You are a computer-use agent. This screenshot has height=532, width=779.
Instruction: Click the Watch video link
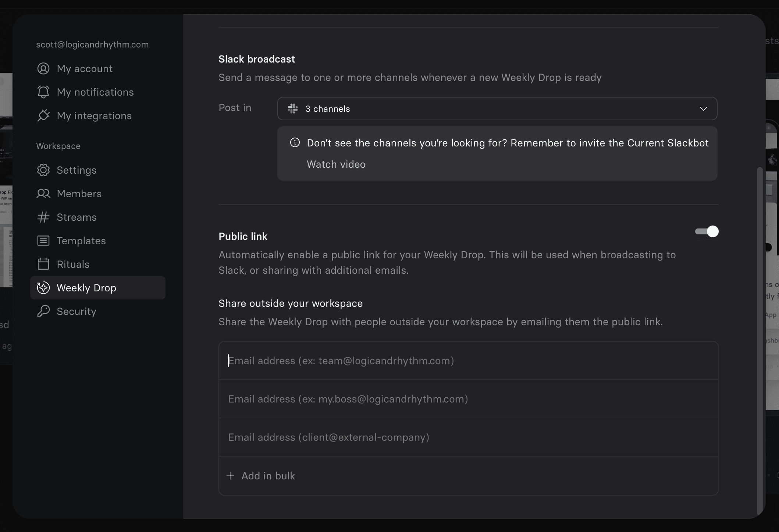pyautogui.click(x=336, y=164)
